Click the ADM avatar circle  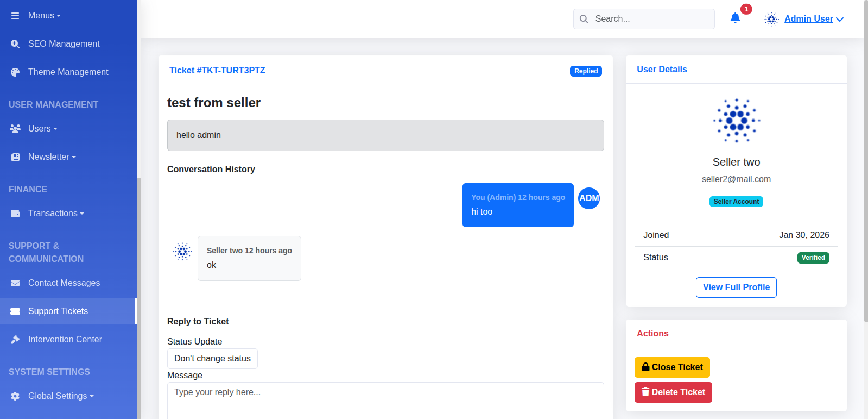pyautogui.click(x=589, y=198)
